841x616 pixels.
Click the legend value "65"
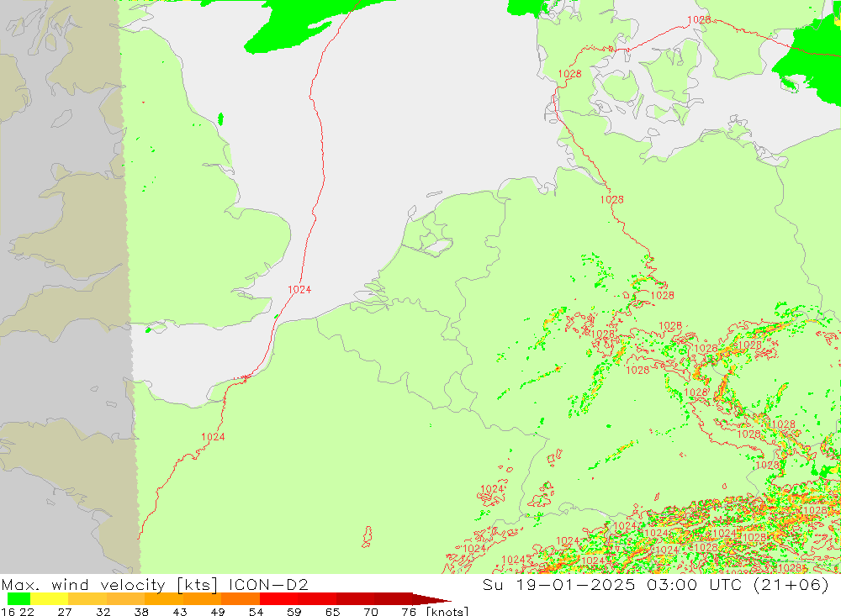point(332,612)
